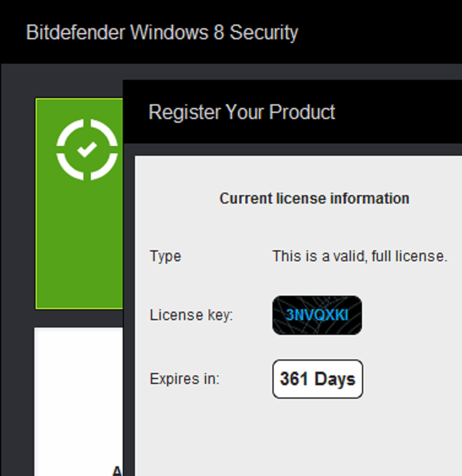
Task: Click the protection status checkmark icon
Action: pyautogui.click(x=87, y=150)
